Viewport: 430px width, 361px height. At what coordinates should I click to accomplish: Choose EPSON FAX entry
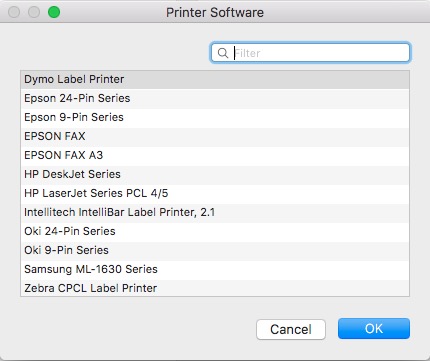pyautogui.click(x=215, y=136)
